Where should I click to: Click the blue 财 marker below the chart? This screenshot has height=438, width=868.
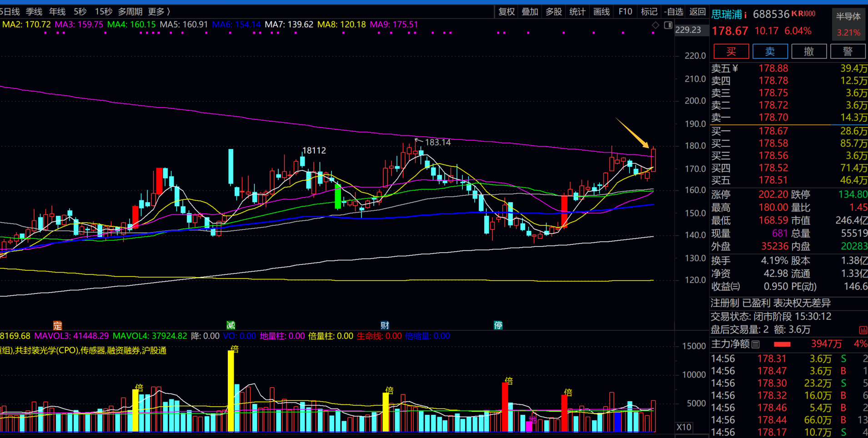point(385,325)
